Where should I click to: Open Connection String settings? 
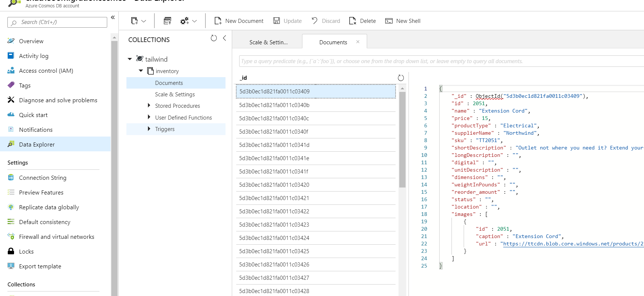(x=55, y=178)
